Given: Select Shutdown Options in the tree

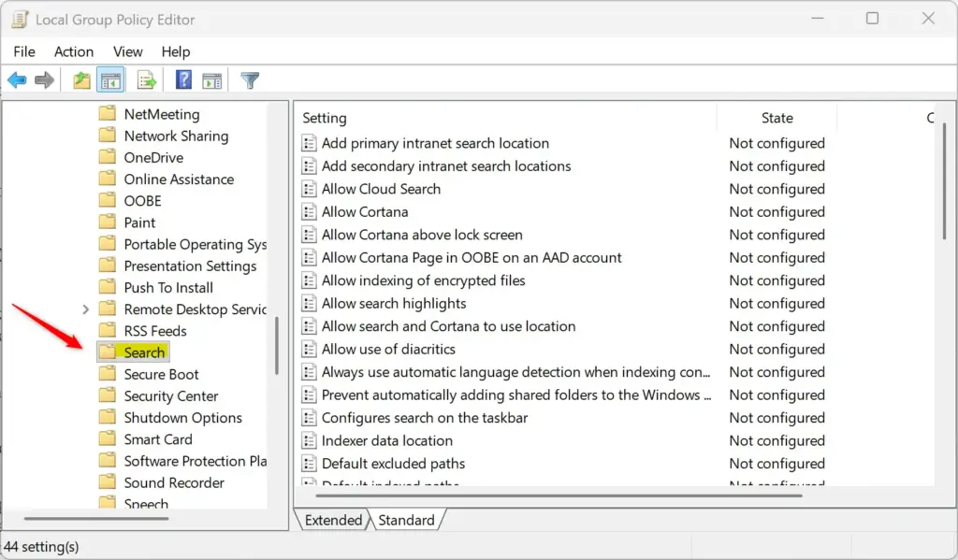Looking at the screenshot, I should 182,418.
